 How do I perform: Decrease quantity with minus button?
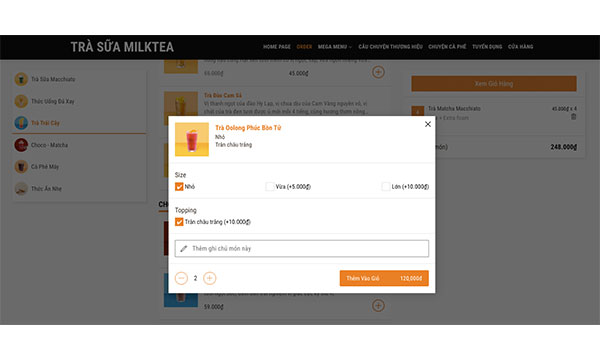181,278
